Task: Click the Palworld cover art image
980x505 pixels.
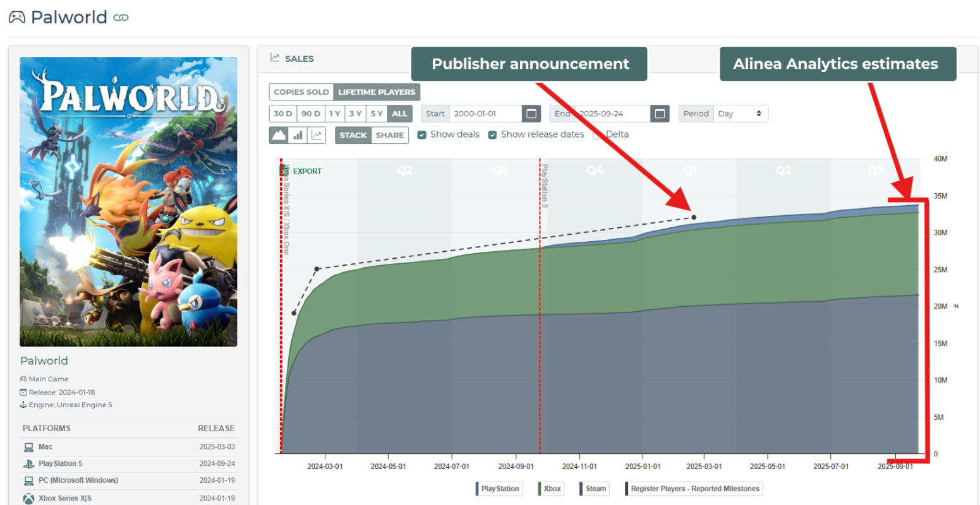Action: [128, 202]
